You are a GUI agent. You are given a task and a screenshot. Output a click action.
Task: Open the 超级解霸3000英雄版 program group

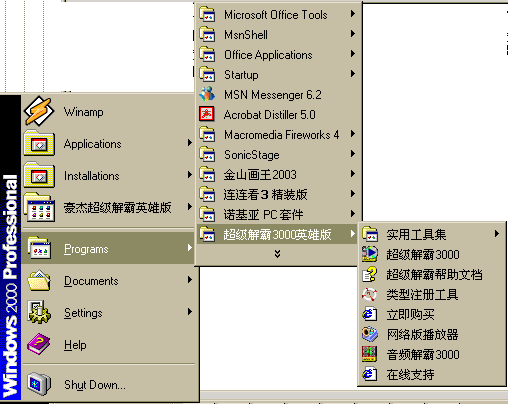click(x=277, y=234)
